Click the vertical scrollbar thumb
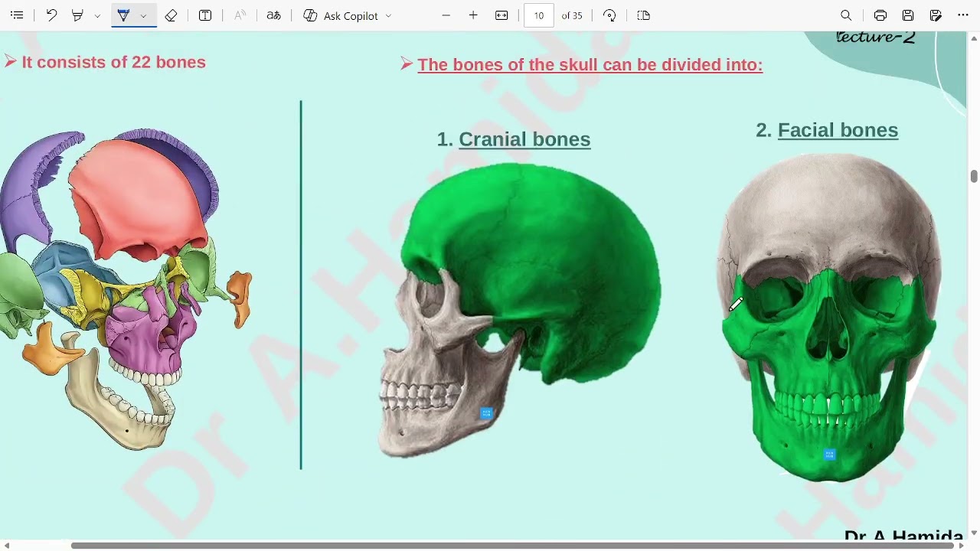 pos(974,177)
